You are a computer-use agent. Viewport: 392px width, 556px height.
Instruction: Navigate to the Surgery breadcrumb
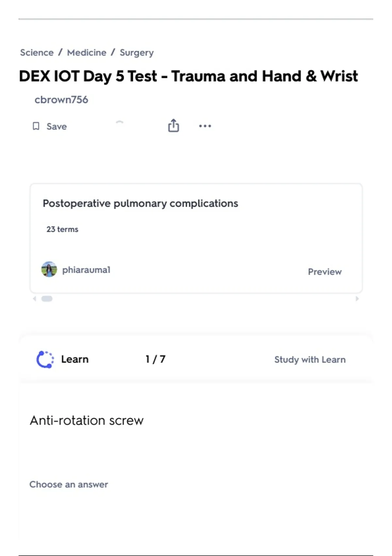pos(137,53)
